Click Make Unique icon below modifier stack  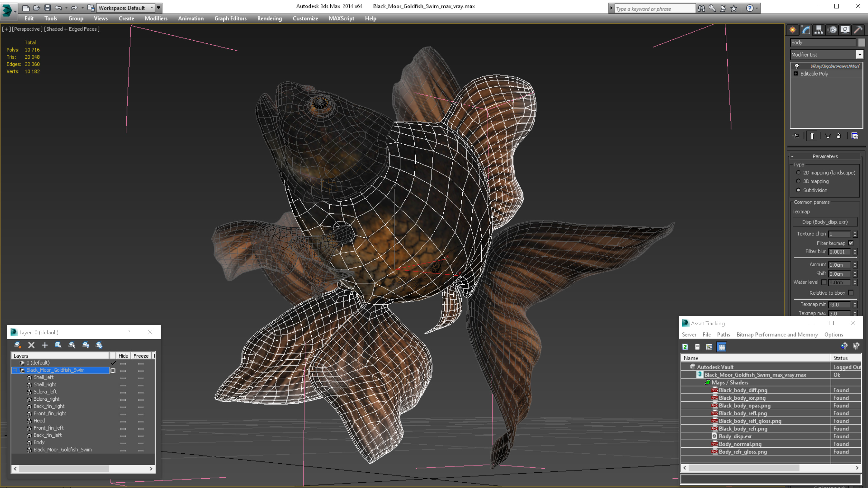coord(828,136)
